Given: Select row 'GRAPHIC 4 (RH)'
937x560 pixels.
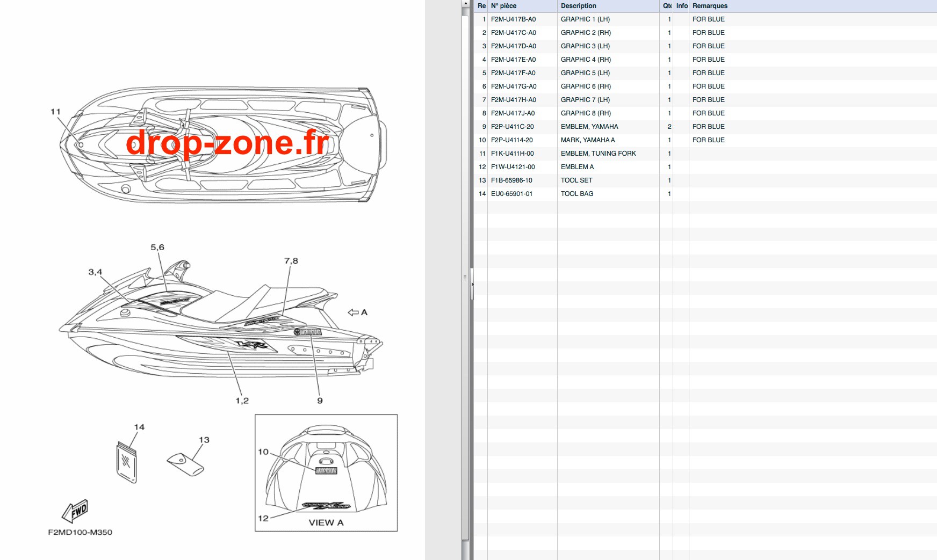Looking at the screenshot, I should (705, 60).
